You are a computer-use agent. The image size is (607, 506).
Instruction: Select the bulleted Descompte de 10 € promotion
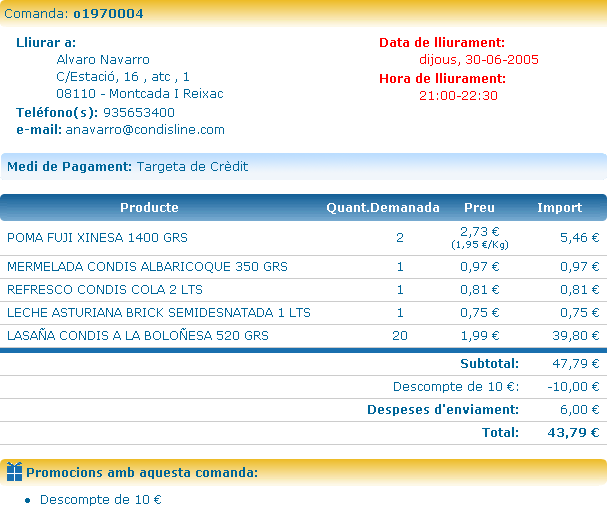100,500
